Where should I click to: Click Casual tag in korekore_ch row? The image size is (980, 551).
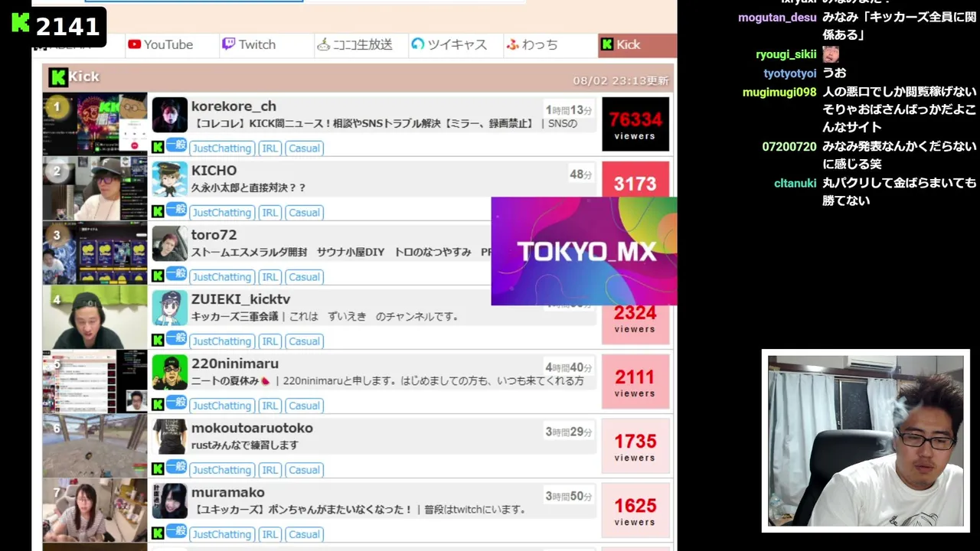[x=304, y=148]
